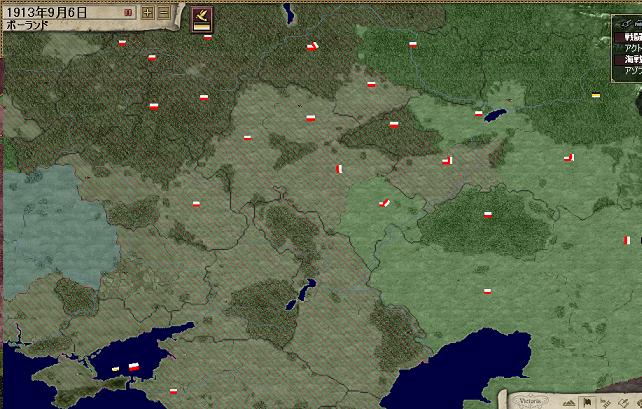The image size is (642, 409).
Task: Select the army flag at the far right edge
Action: click(x=627, y=240)
